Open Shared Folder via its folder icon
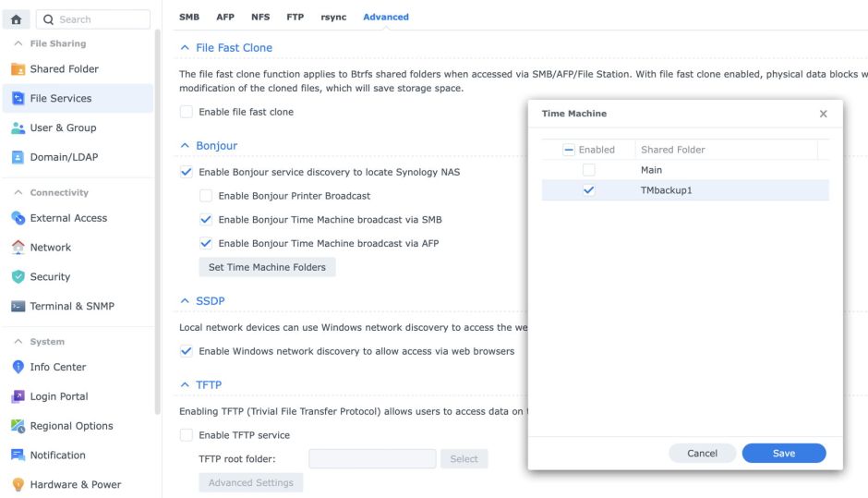 tap(18, 69)
